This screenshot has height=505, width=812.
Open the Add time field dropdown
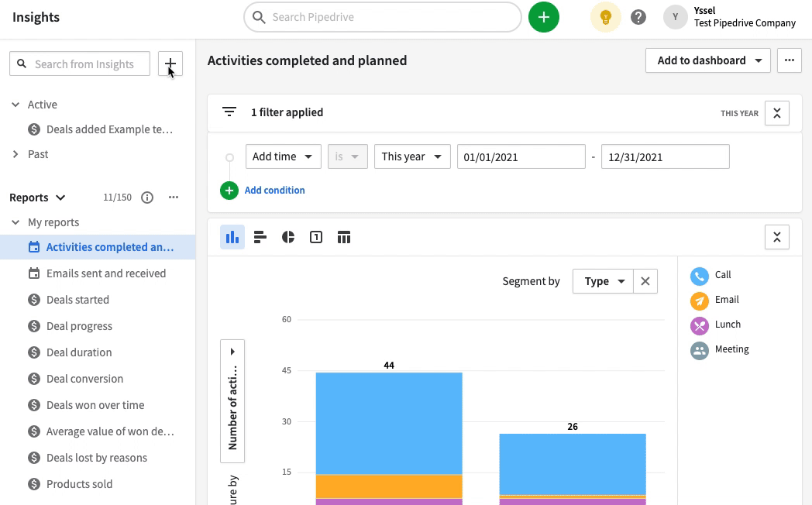click(x=284, y=156)
